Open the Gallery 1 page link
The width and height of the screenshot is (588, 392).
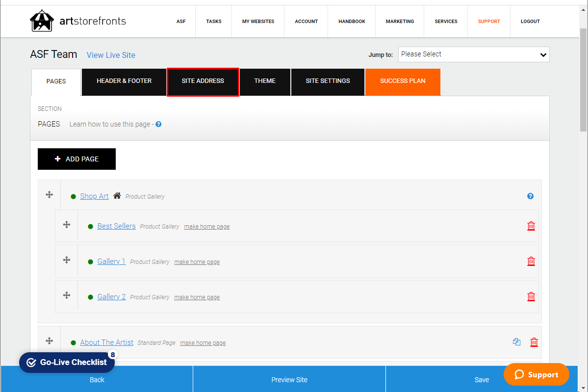point(111,261)
